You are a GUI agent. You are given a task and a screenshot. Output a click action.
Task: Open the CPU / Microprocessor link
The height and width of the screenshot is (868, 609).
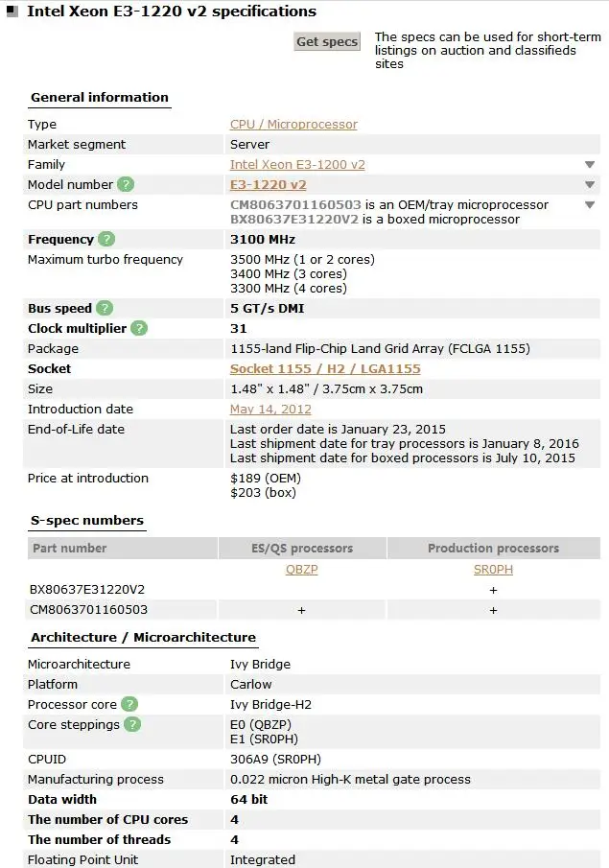293,125
